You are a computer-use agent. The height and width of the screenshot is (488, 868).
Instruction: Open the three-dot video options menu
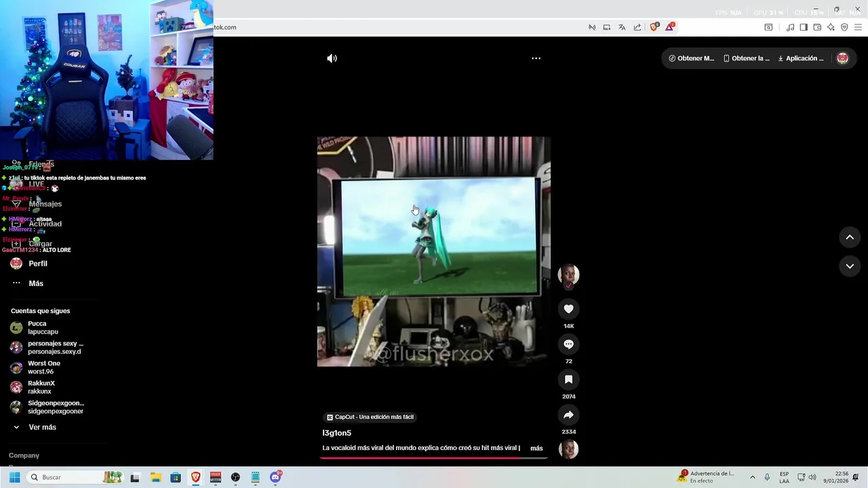tap(536, 58)
